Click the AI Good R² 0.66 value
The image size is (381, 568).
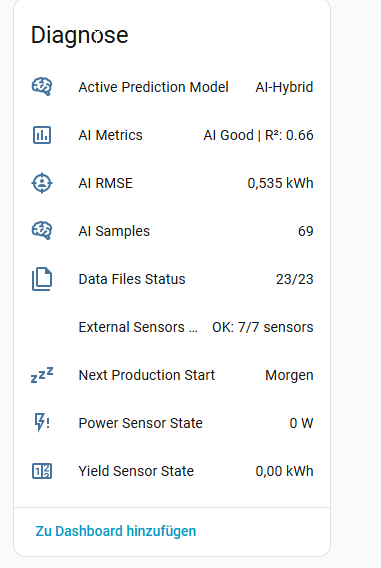(x=258, y=135)
